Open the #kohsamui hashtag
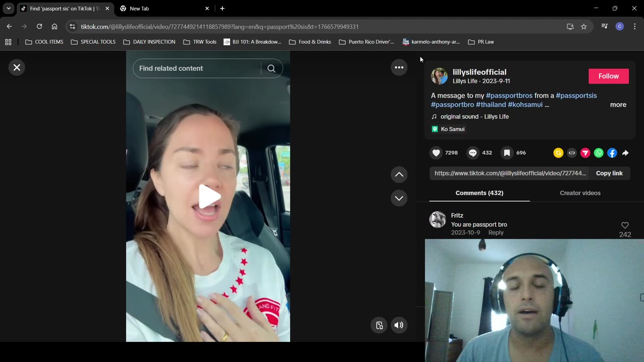 tap(525, 105)
